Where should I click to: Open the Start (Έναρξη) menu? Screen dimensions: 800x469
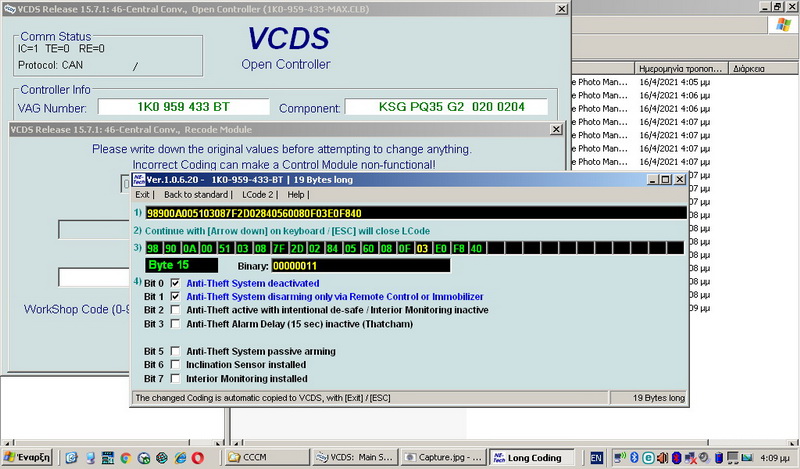pyautogui.click(x=27, y=457)
